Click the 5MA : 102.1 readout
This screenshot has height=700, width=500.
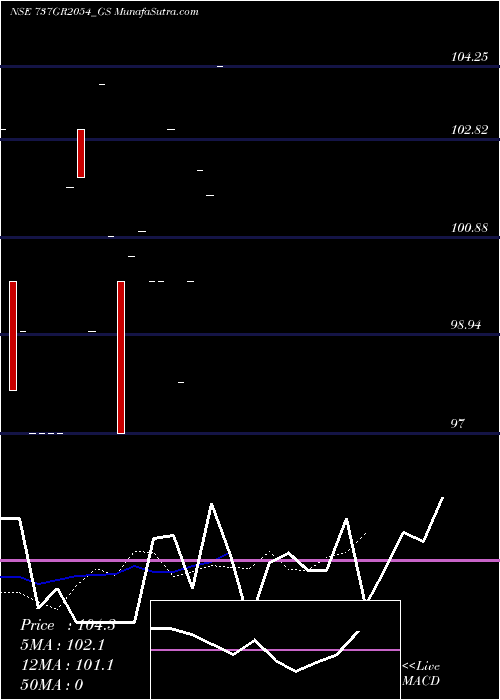[x=62, y=645]
